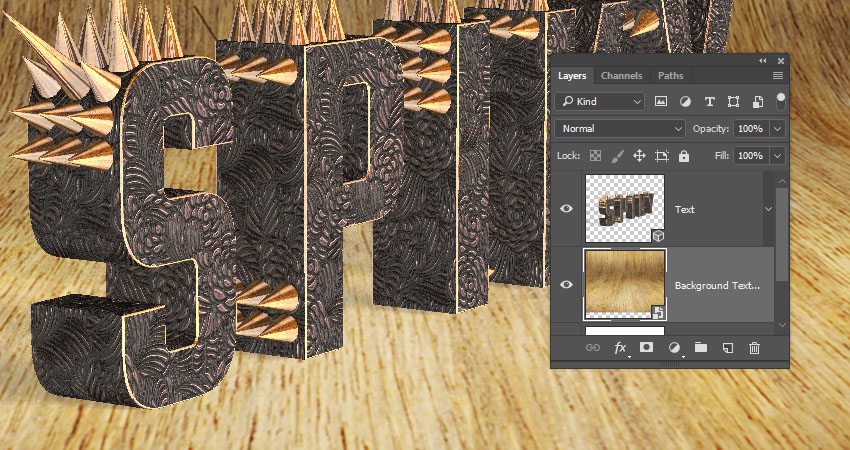Link layers chain icon
Viewport: 850px width, 450px height.
593,348
